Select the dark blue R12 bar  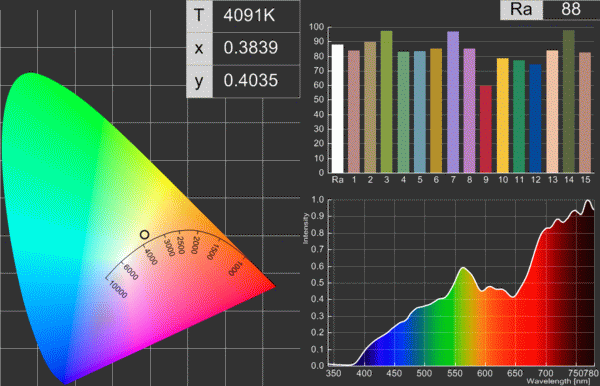536,119
